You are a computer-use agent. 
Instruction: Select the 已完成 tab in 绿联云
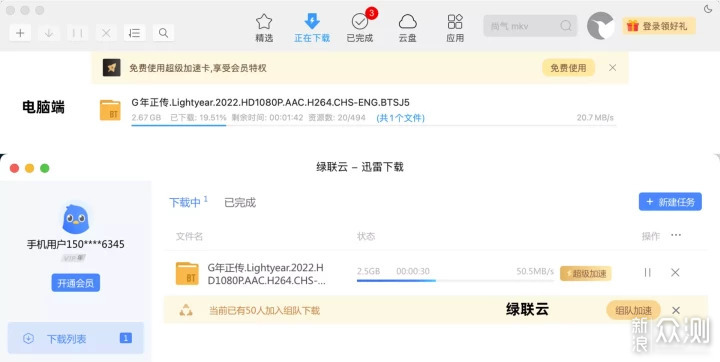(x=240, y=203)
